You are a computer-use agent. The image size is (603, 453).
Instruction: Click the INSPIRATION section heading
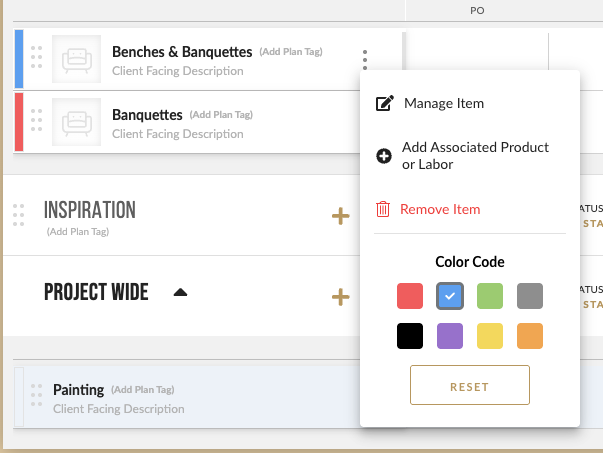coord(90,210)
